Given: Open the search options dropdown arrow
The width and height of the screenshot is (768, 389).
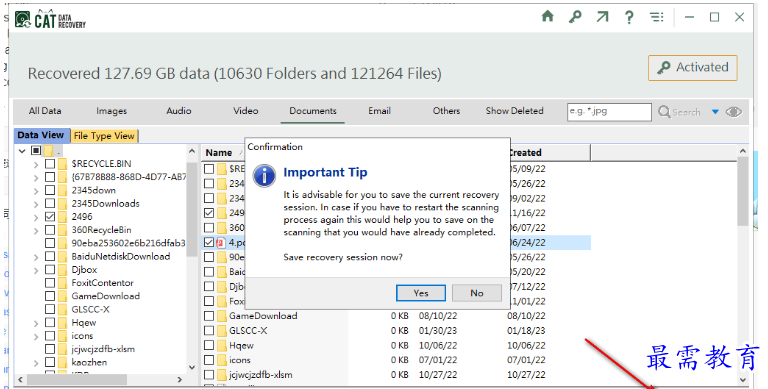Looking at the screenshot, I should pos(715,112).
